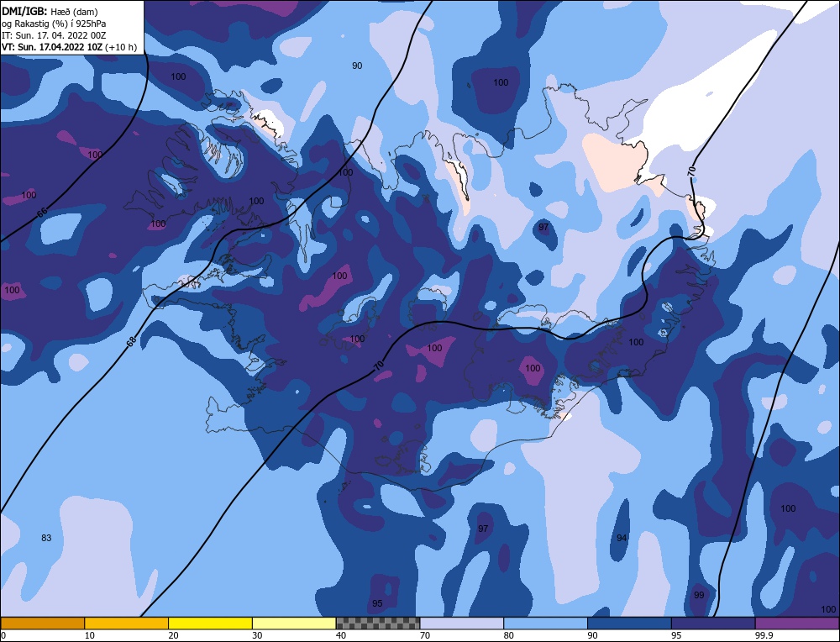Click the light blue 80-90 legend swatch
The width and height of the screenshot is (840, 642).
545,624
